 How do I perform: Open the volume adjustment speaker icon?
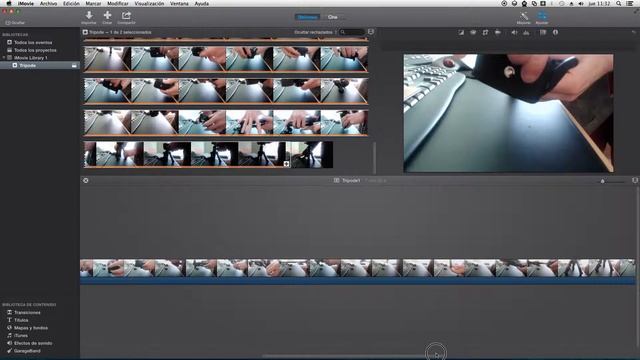click(x=514, y=32)
